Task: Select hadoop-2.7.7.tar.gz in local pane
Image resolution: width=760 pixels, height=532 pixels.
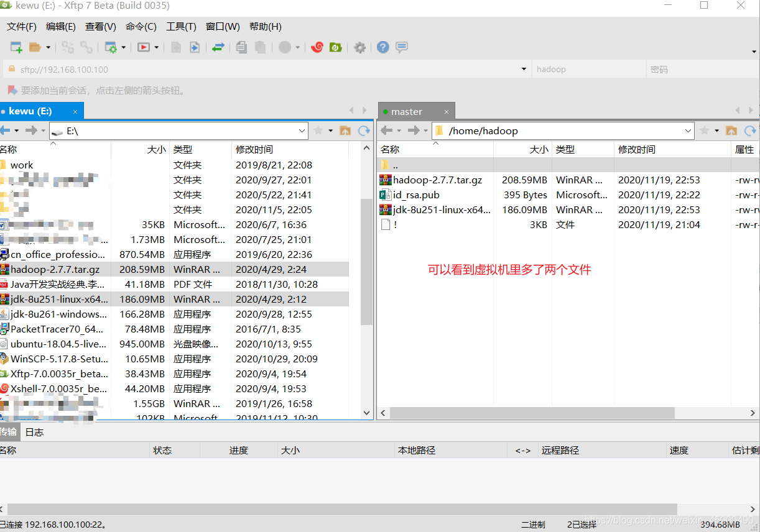Action: (x=174, y=269)
